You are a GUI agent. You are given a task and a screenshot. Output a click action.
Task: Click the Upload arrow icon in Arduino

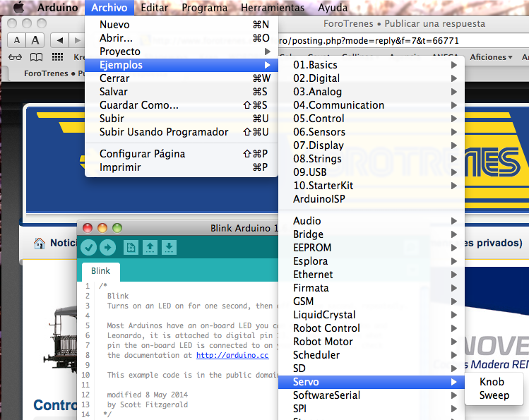point(107,248)
